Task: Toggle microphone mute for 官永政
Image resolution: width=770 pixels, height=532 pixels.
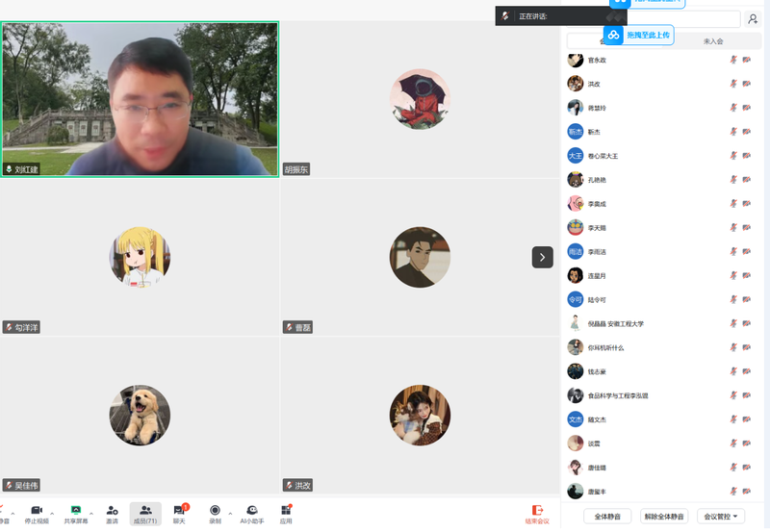Action: 733,60
